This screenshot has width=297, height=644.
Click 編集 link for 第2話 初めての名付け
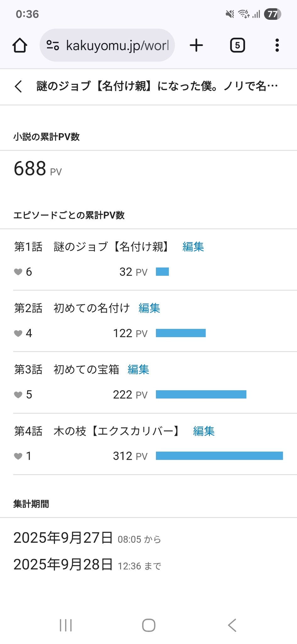[x=149, y=308]
